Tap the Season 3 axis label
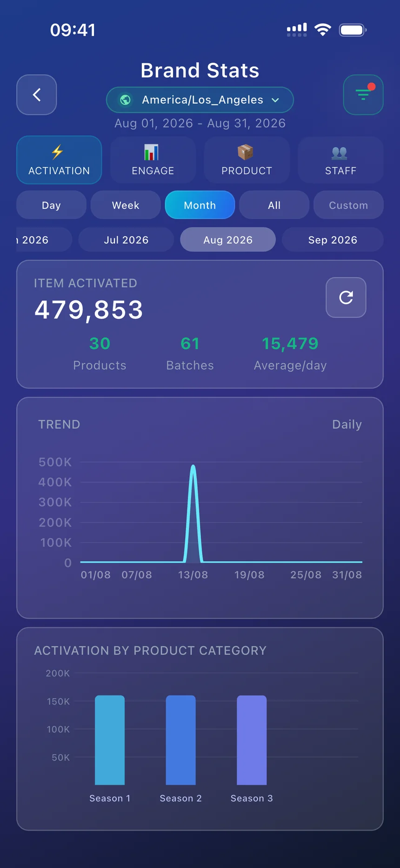This screenshot has width=400, height=868. pos(252,798)
